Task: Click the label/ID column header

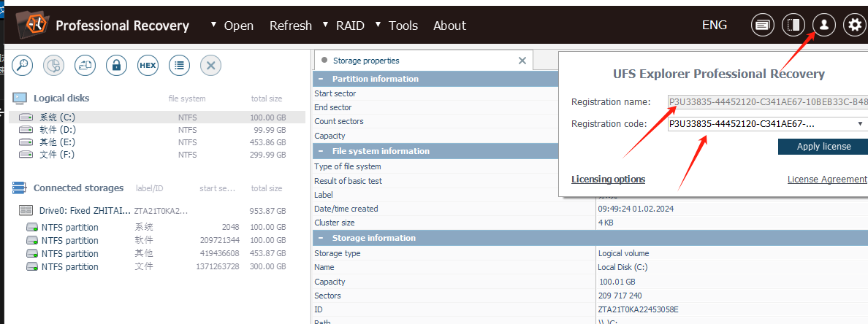Action: tap(150, 188)
